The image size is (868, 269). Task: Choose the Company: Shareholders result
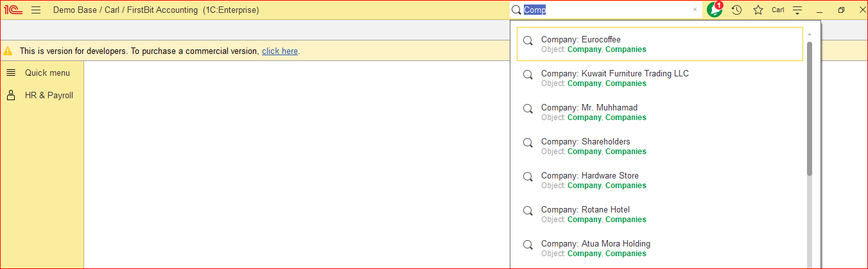660,146
